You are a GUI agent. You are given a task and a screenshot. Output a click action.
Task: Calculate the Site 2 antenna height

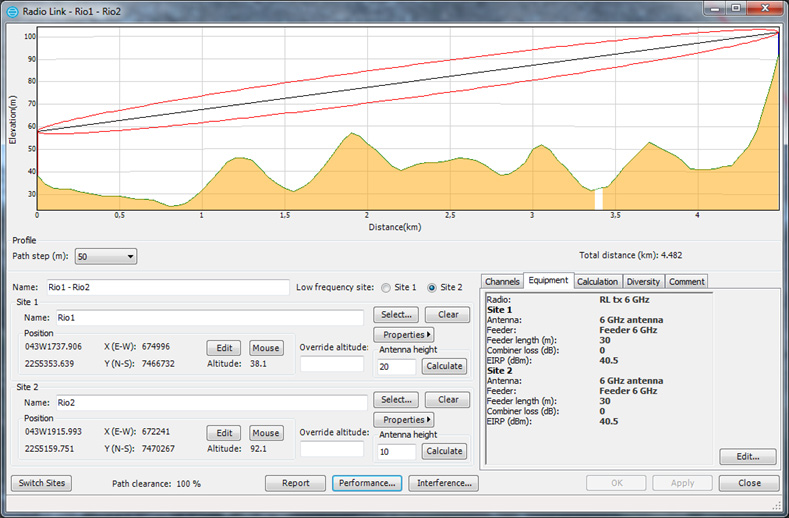444,452
